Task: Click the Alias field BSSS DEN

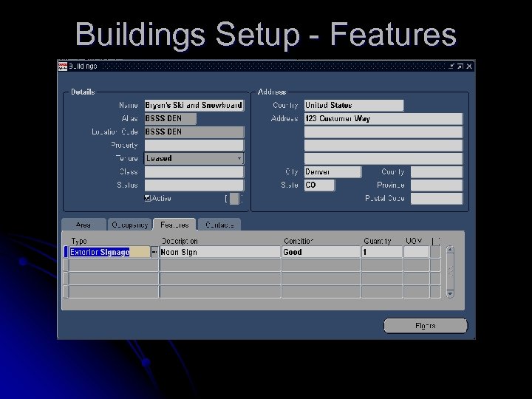Action: pos(171,118)
